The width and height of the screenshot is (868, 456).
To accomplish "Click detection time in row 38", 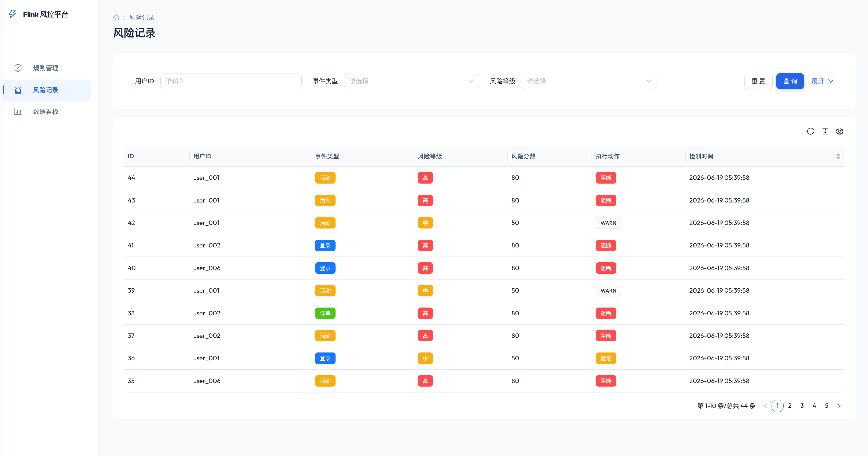I will (x=719, y=313).
